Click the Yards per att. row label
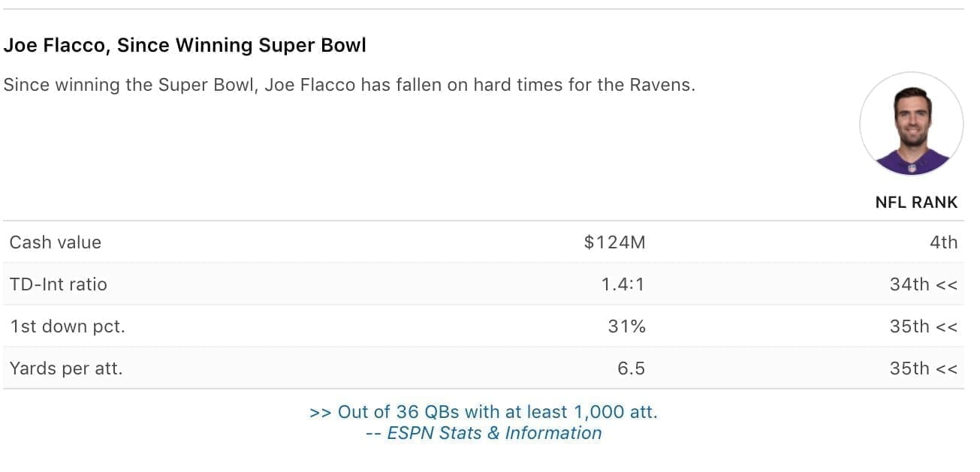 coord(65,368)
